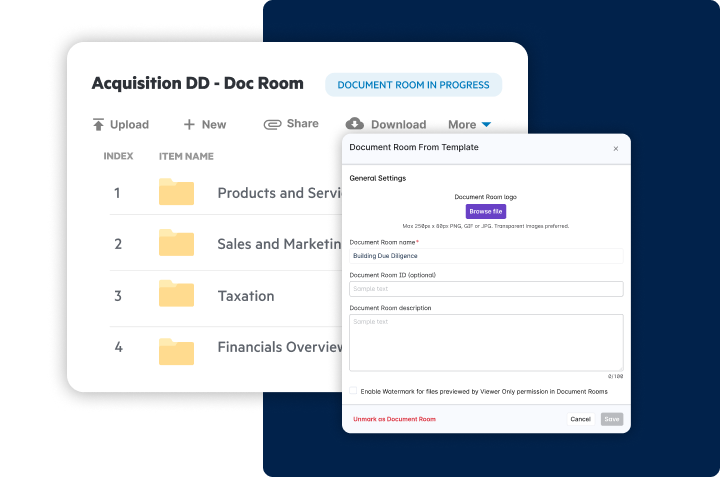
Task: Close the Document Room From Template dialog
Action: [616, 148]
